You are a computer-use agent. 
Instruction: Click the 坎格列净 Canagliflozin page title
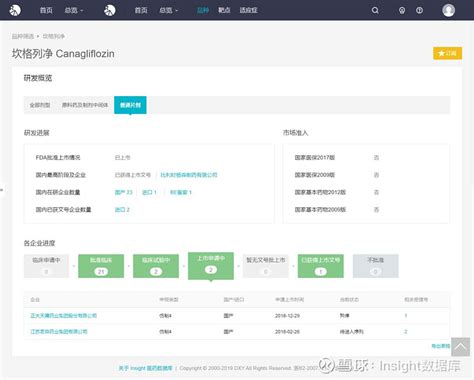coord(63,53)
